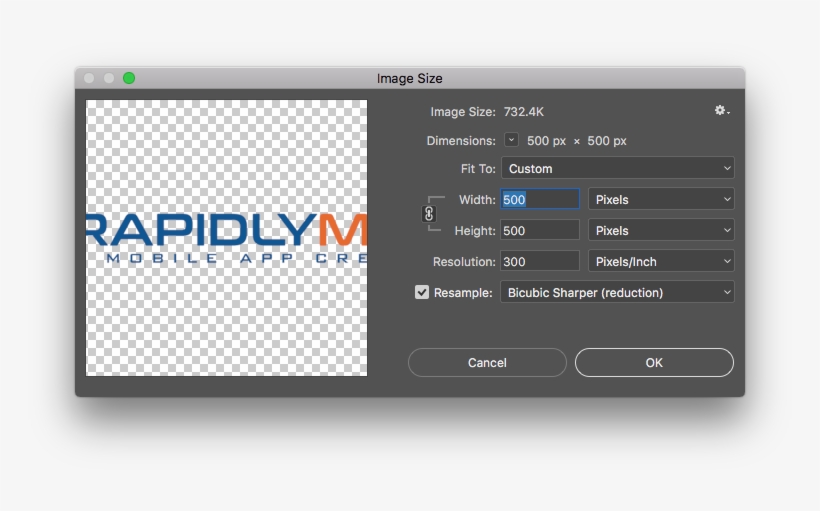Click the Resample label text
The image size is (820, 511).
[463, 293]
